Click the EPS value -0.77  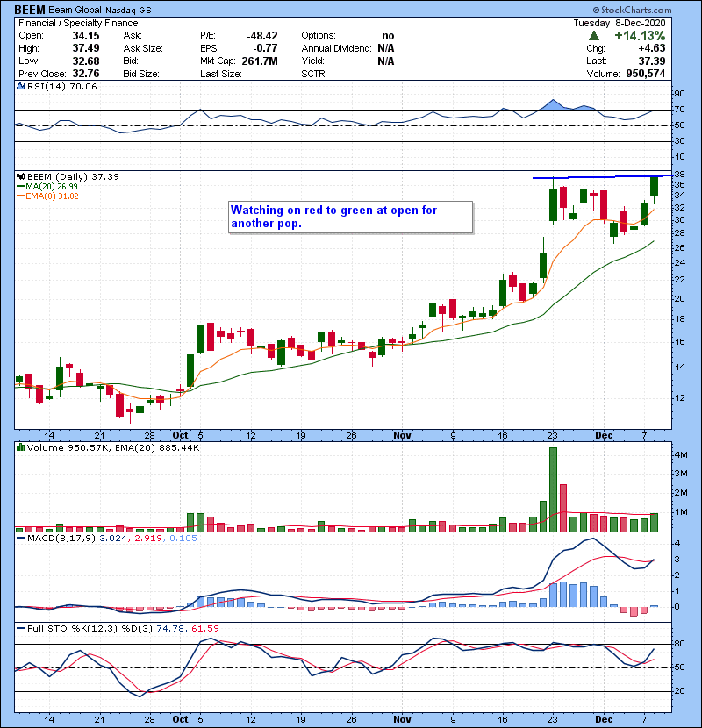(x=265, y=48)
